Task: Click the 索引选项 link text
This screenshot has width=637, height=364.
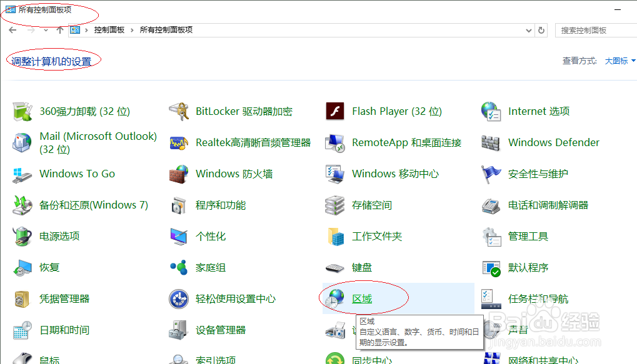Action: coord(216,360)
